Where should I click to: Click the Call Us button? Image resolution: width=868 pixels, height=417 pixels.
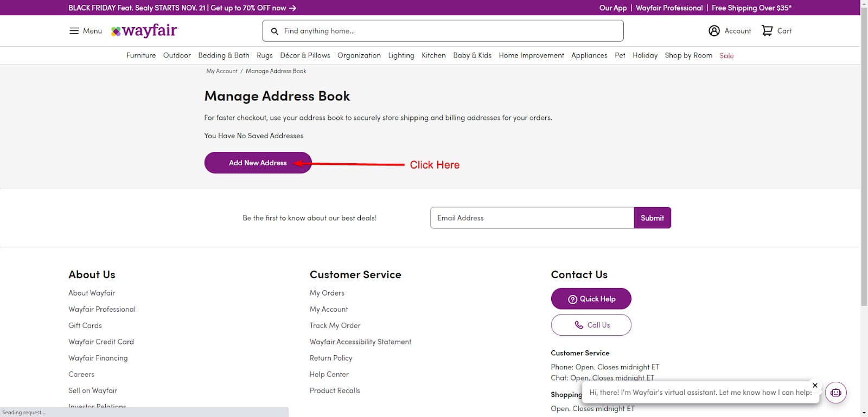[591, 325]
